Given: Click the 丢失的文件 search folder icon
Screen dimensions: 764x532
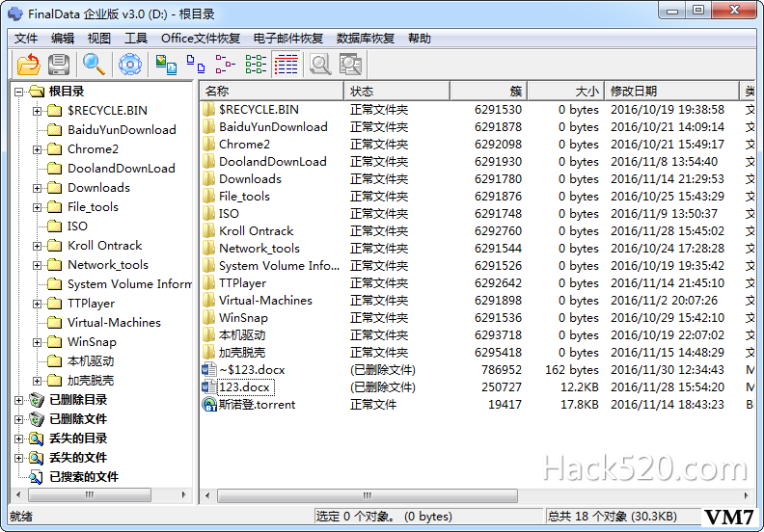Looking at the screenshot, I should pos(37,458).
